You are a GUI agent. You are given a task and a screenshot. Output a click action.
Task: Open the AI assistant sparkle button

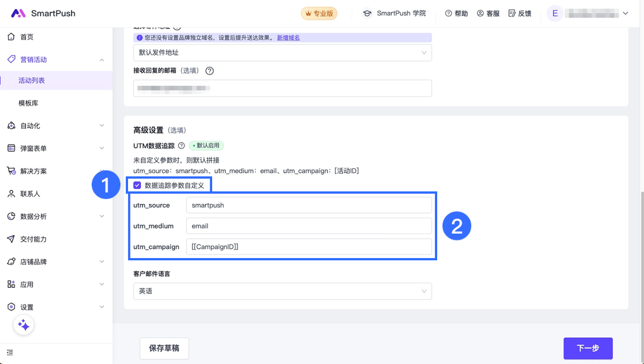click(23, 325)
